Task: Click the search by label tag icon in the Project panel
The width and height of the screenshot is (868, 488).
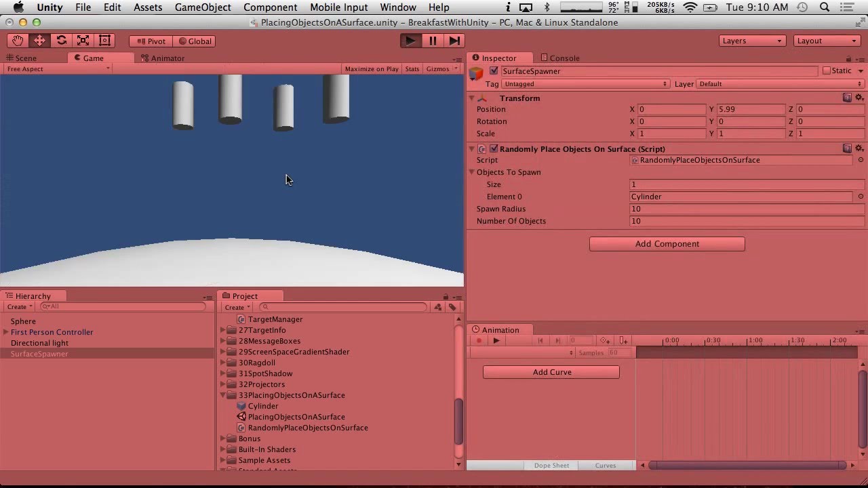Action: pos(452,307)
